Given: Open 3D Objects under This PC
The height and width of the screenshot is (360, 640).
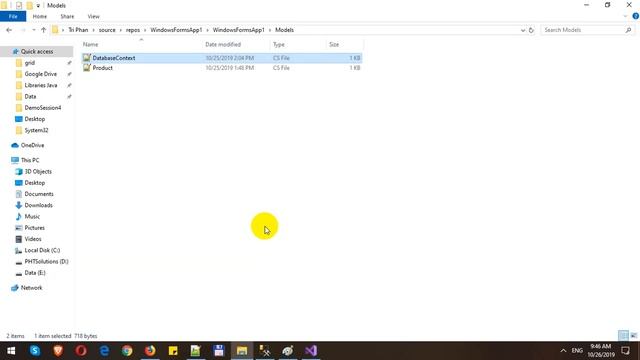Looking at the screenshot, I should (38, 171).
